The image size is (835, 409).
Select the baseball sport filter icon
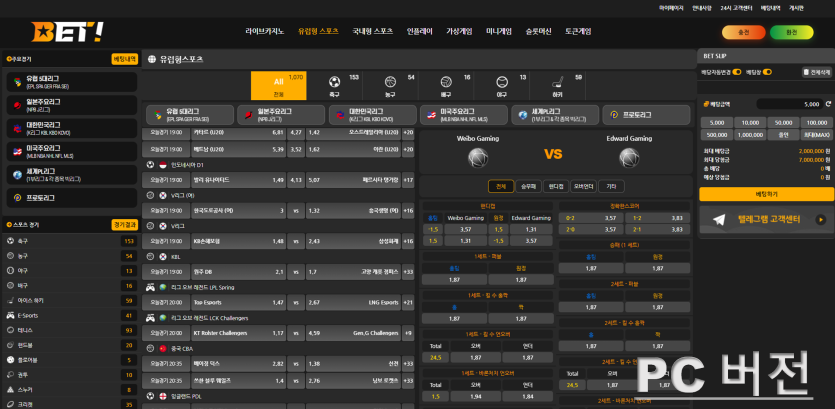(x=502, y=82)
